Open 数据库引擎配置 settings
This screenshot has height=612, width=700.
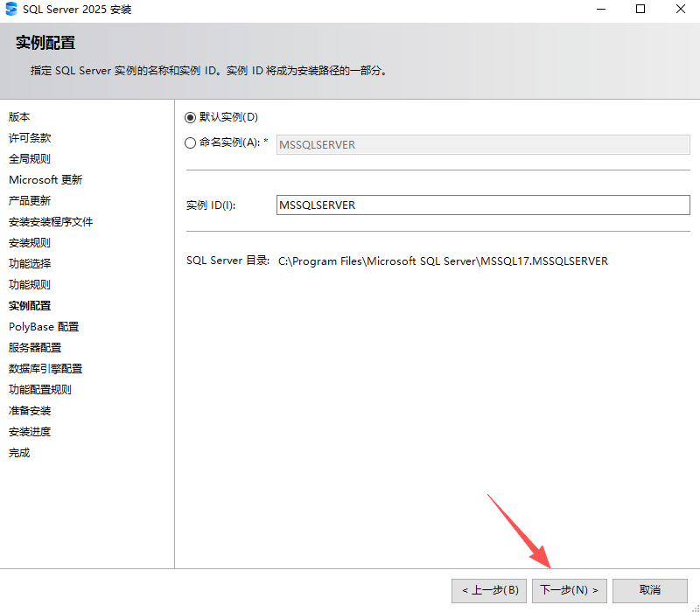pos(45,368)
